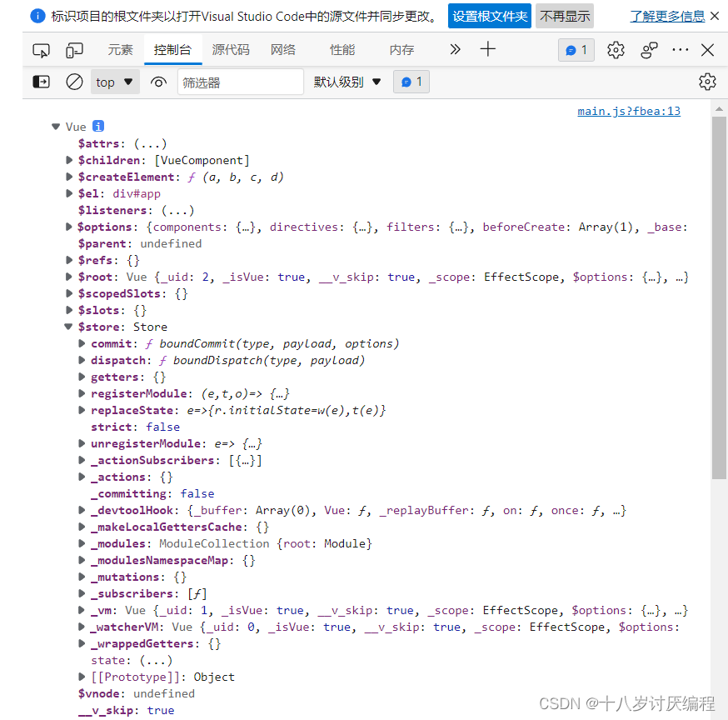
Task: Expand the _watcherVM Vue object
Action: pyautogui.click(x=82, y=627)
